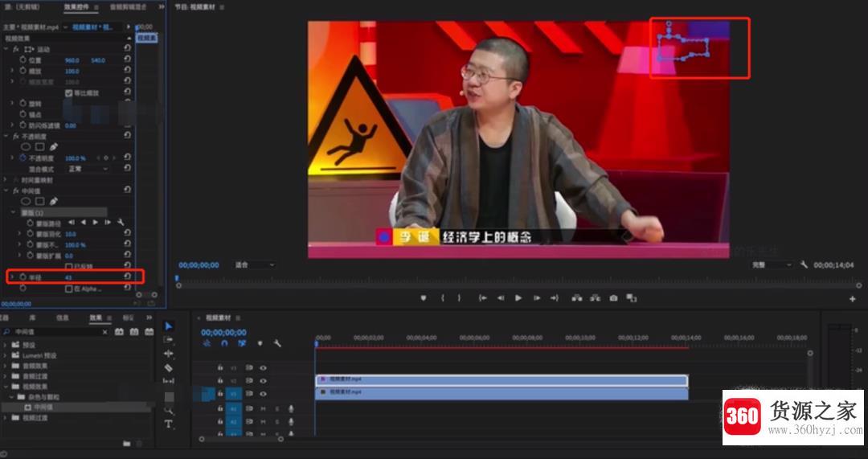Toggle the timeline snap magnet

point(224,343)
